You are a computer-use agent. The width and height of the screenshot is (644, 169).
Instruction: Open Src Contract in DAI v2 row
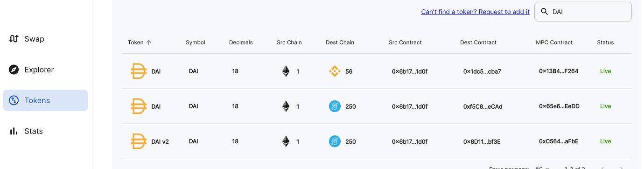click(410, 141)
